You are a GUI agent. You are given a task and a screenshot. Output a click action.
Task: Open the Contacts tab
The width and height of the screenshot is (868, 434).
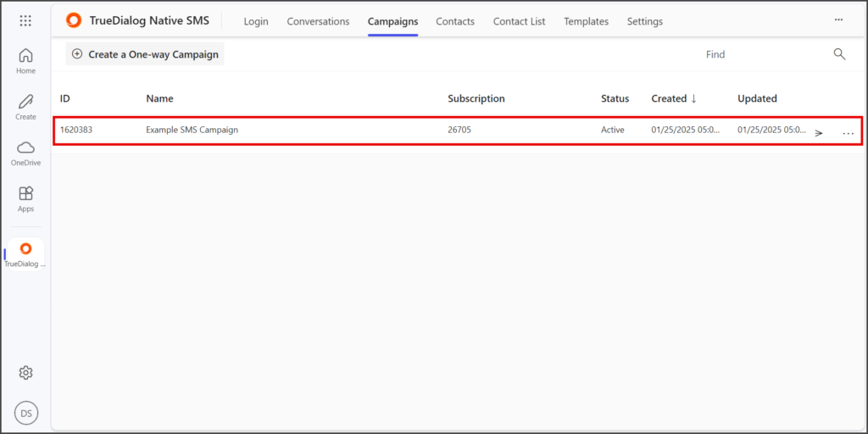455,21
